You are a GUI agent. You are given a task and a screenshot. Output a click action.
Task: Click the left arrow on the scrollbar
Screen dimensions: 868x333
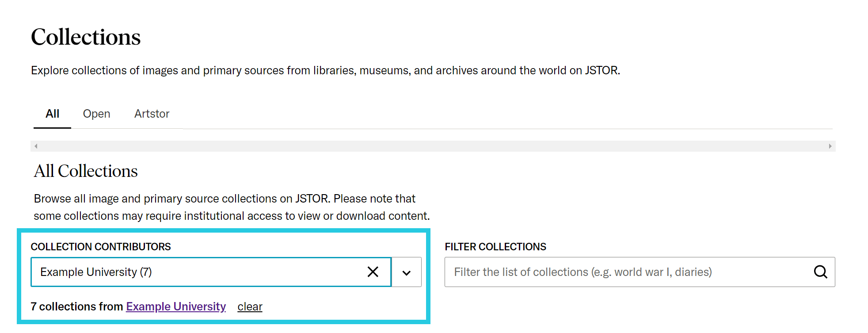tap(36, 145)
